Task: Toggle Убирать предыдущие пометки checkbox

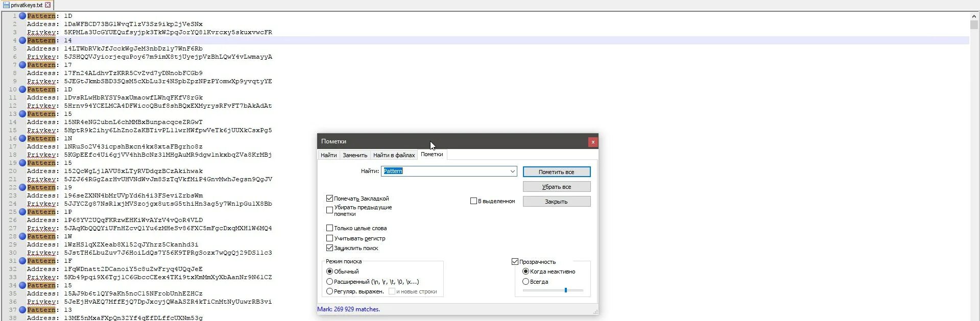Action: click(x=329, y=210)
